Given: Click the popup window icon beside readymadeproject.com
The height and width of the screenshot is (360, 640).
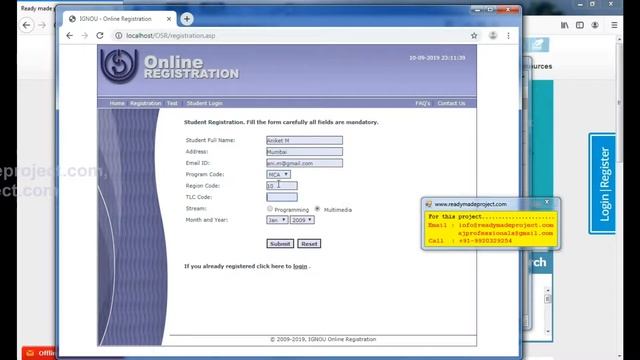Looking at the screenshot, I should [x=429, y=204].
